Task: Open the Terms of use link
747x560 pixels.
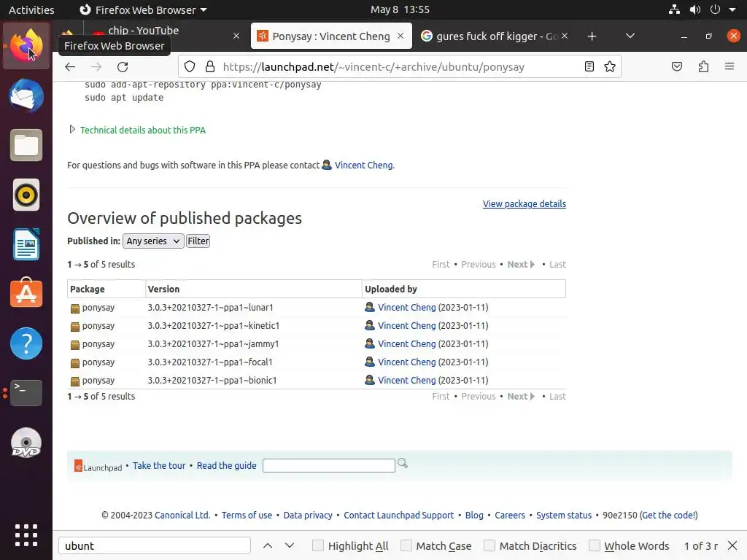Action: coord(247,515)
